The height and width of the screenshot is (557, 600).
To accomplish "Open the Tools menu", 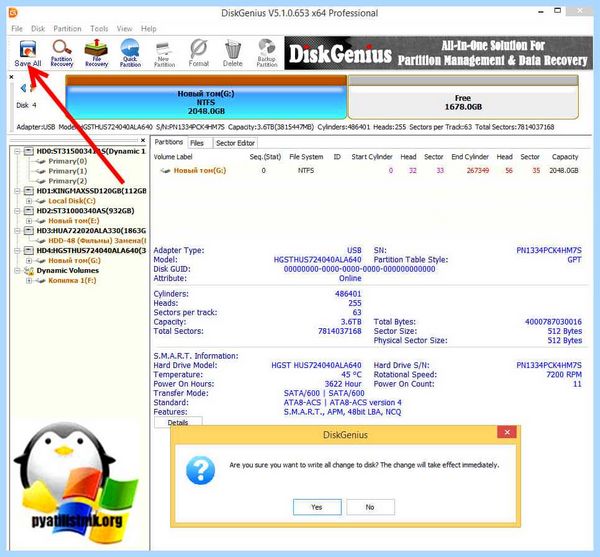I will pyautogui.click(x=99, y=29).
